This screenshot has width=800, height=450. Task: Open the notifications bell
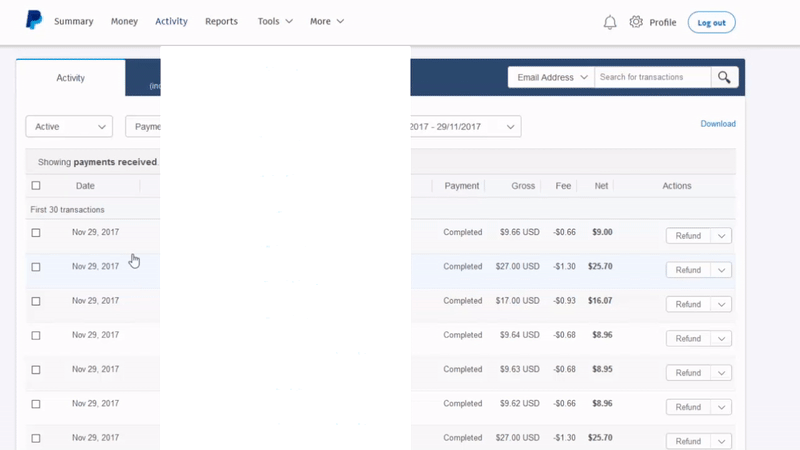(610, 22)
